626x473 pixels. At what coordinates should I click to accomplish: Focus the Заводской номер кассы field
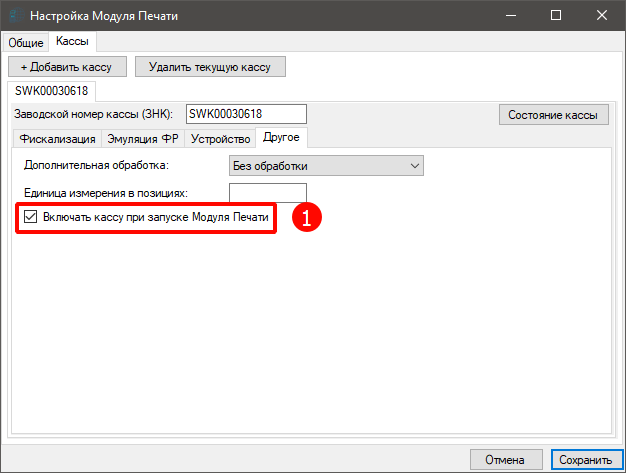(x=230, y=114)
